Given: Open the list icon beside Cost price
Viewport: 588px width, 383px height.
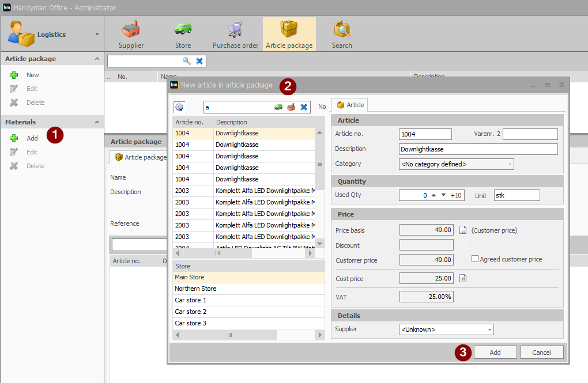Looking at the screenshot, I should [x=463, y=278].
